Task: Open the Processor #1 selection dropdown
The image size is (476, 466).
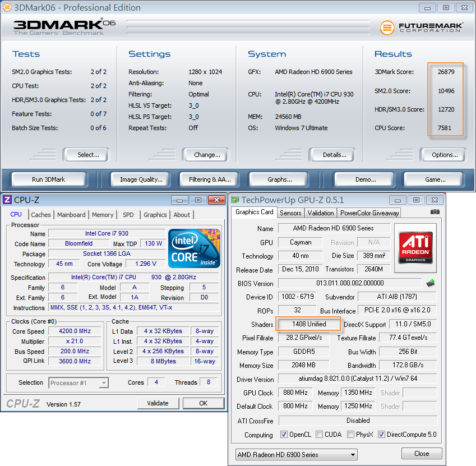Action: [x=78, y=383]
